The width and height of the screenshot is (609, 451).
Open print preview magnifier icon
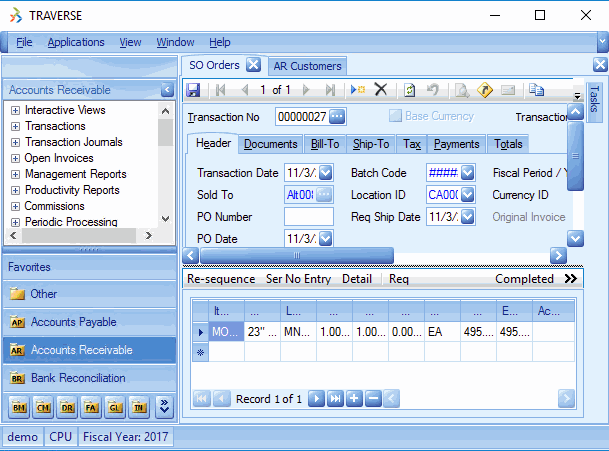(462, 90)
